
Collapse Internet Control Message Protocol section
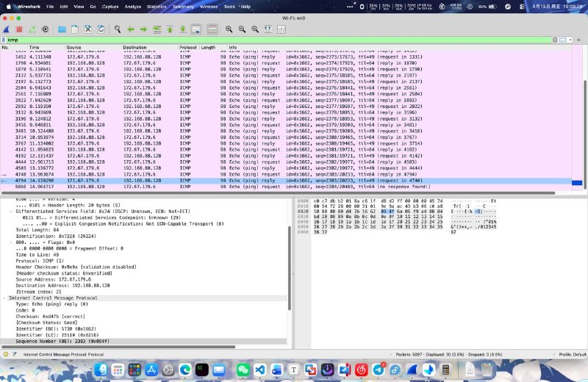coord(4,298)
